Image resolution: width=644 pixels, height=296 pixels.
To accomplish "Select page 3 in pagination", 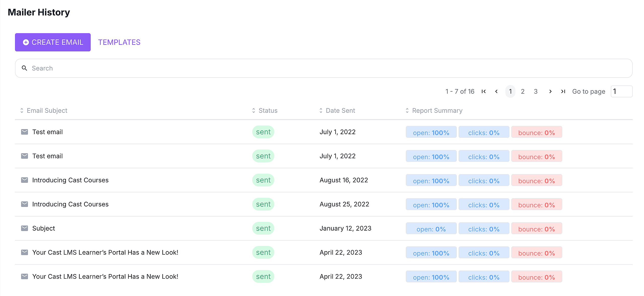I will (x=536, y=91).
